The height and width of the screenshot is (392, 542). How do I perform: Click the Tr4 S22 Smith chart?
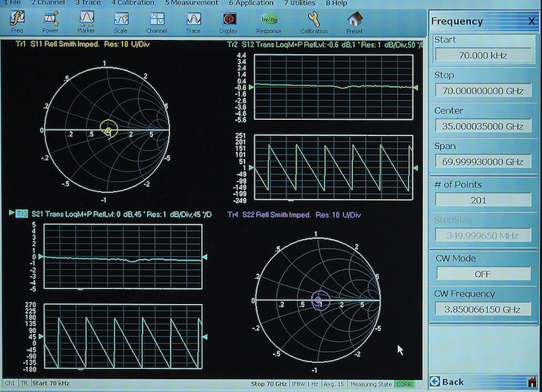tap(318, 300)
